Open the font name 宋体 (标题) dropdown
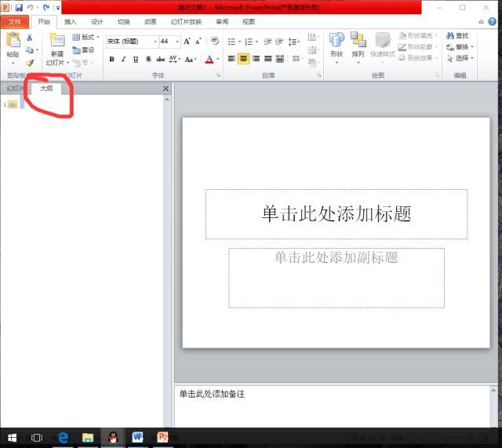Screen dimensions: 502x448 155,42
